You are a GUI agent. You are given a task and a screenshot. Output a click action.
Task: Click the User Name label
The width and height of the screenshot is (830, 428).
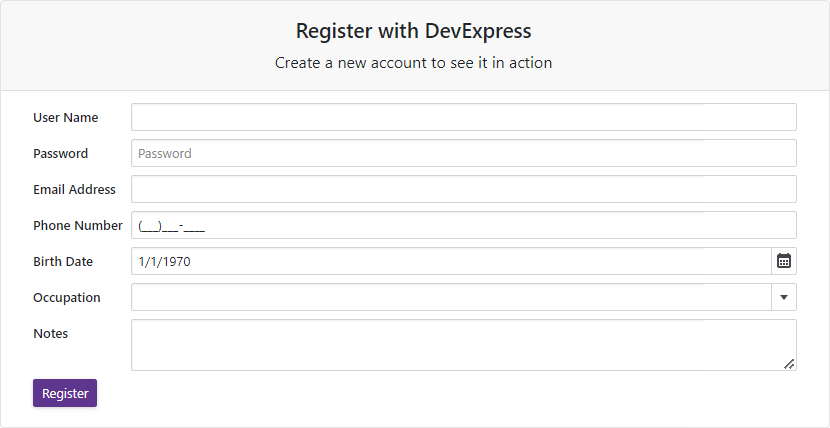[x=66, y=117]
